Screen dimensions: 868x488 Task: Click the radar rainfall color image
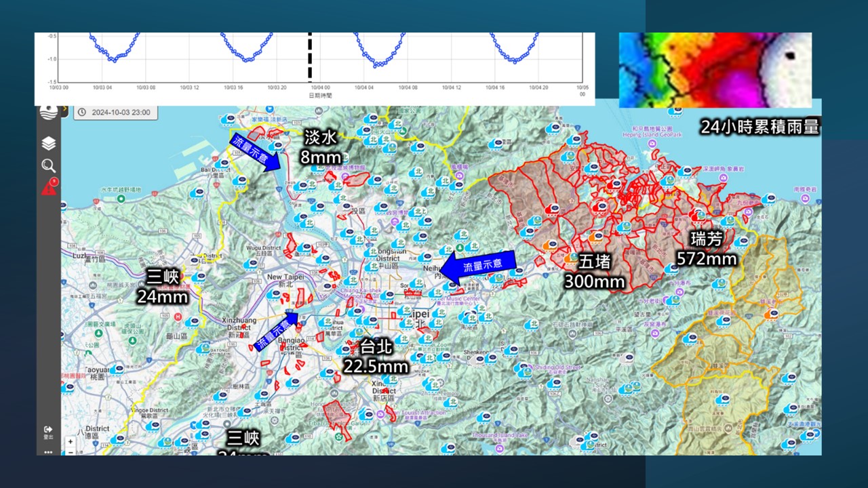[x=715, y=70]
